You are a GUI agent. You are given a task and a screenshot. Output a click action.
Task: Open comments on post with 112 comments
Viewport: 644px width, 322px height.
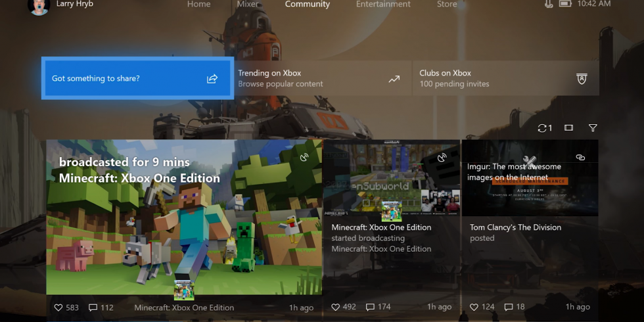pos(101,308)
